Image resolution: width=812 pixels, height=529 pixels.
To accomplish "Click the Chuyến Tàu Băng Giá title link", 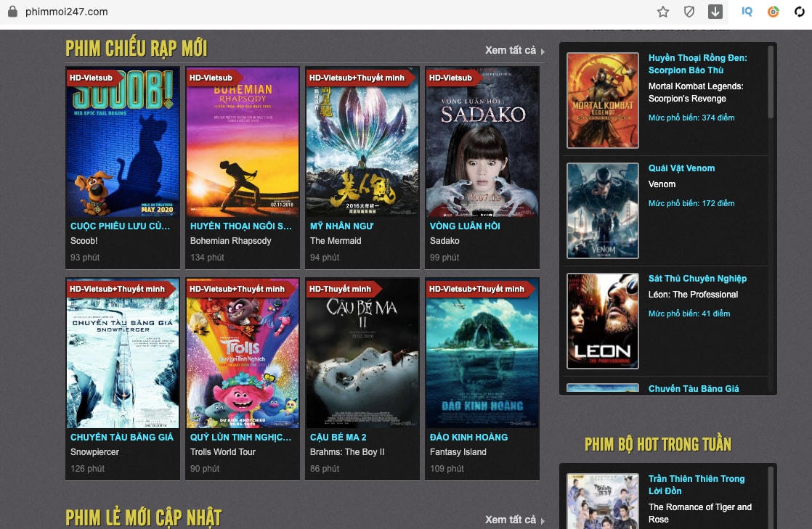I will 122,437.
